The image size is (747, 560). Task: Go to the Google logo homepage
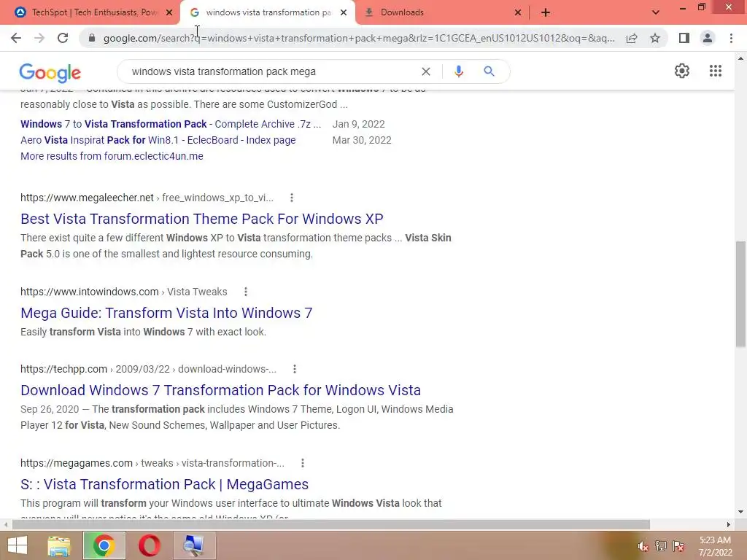(50, 72)
